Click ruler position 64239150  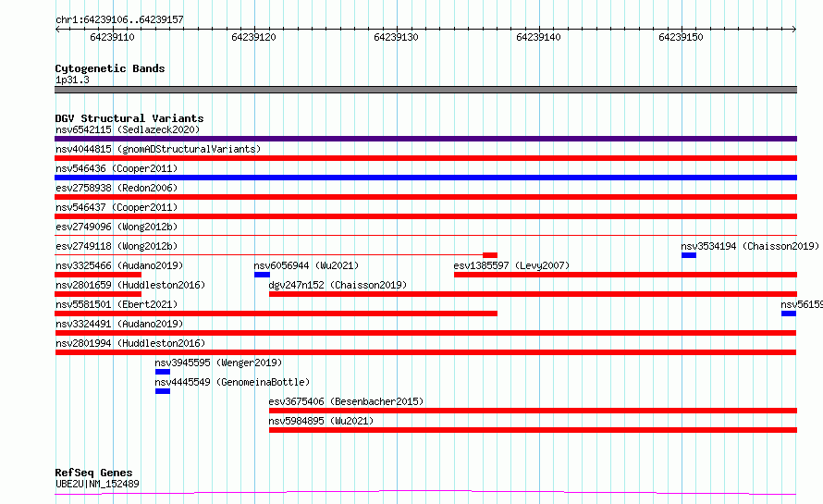[681, 37]
